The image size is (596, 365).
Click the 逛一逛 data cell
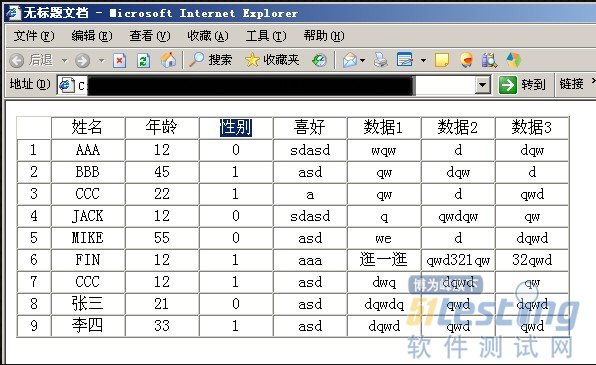pos(384,260)
